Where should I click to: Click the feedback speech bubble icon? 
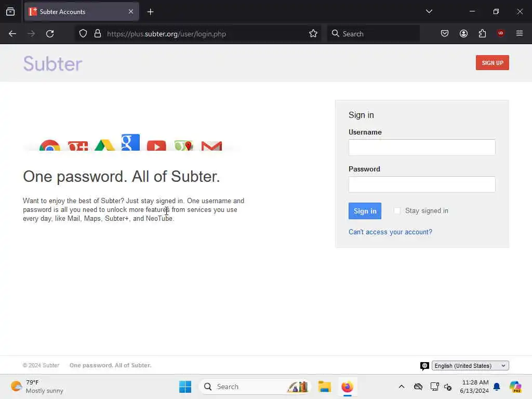(424, 366)
